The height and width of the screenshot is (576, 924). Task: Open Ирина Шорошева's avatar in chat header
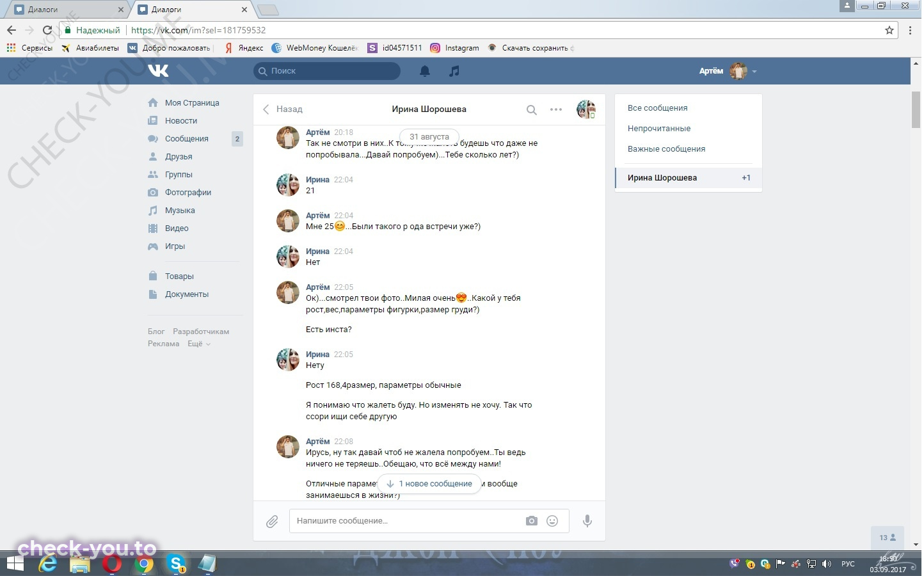pyautogui.click(x=586, y=109)
